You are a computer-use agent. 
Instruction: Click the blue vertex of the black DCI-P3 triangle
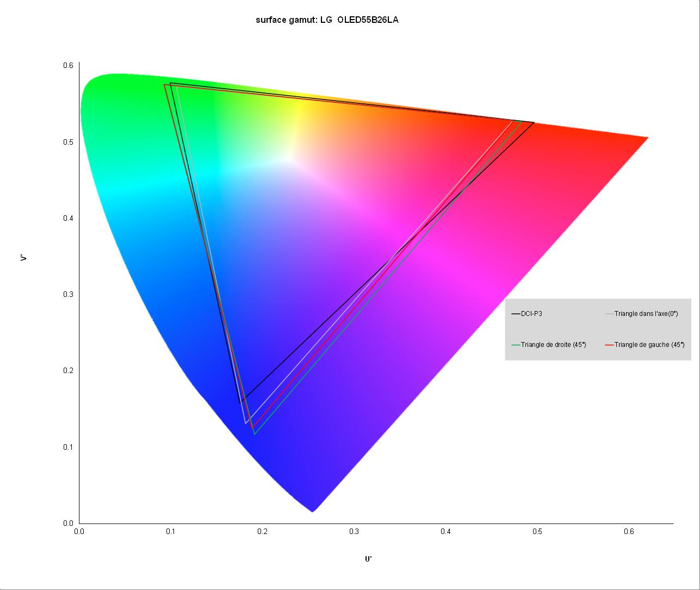240,403
